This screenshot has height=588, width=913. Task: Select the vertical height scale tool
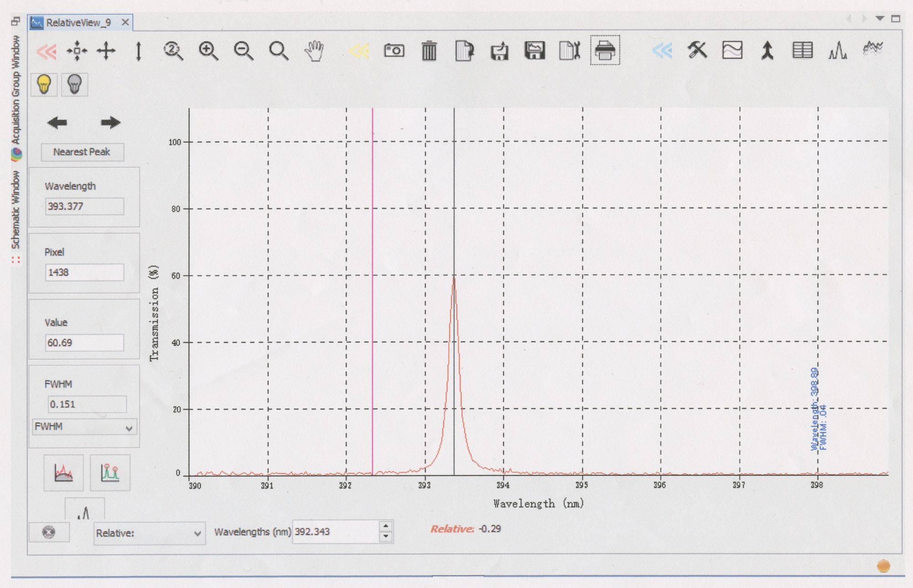pos(139,51)
